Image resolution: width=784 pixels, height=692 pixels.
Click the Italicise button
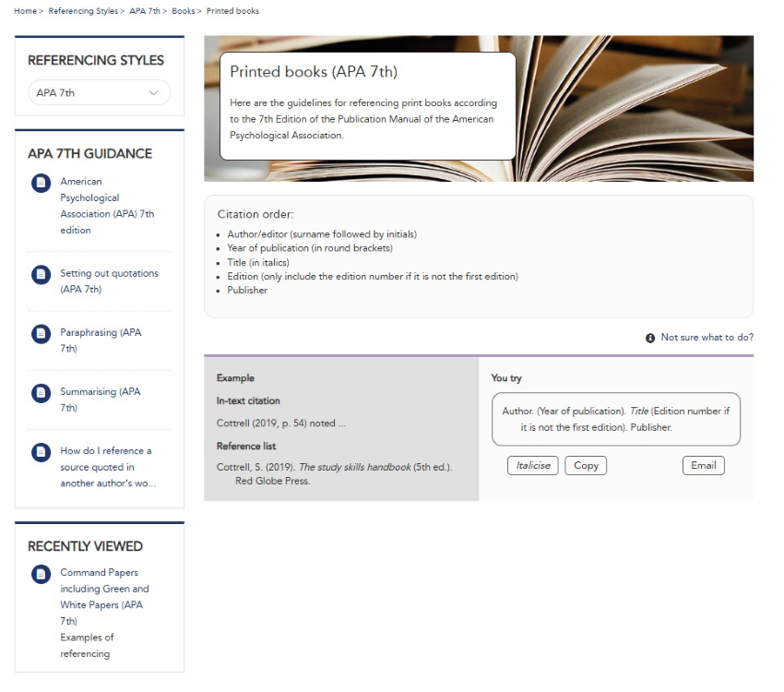(532, 466)
